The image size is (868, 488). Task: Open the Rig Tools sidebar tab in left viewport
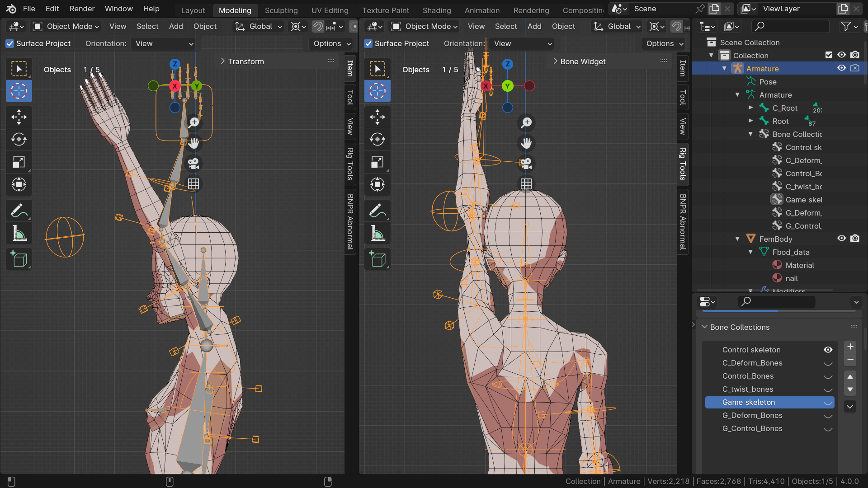pos(350,164)
